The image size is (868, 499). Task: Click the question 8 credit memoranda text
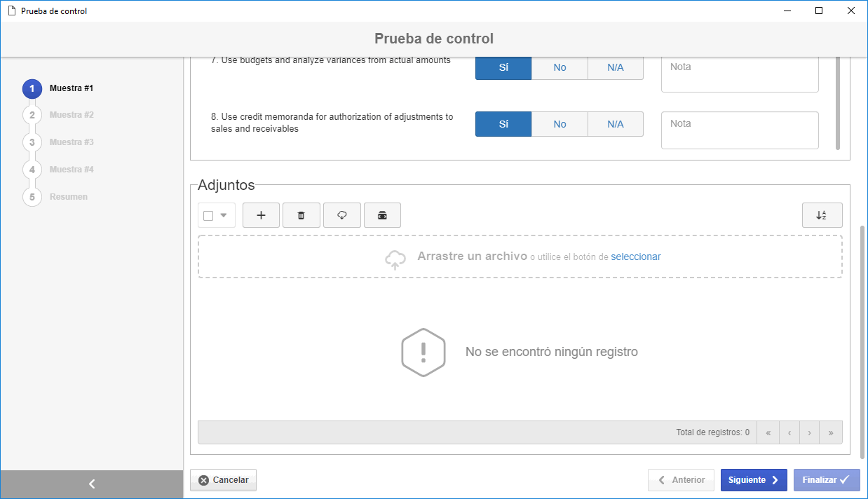[x=332, y=123]
